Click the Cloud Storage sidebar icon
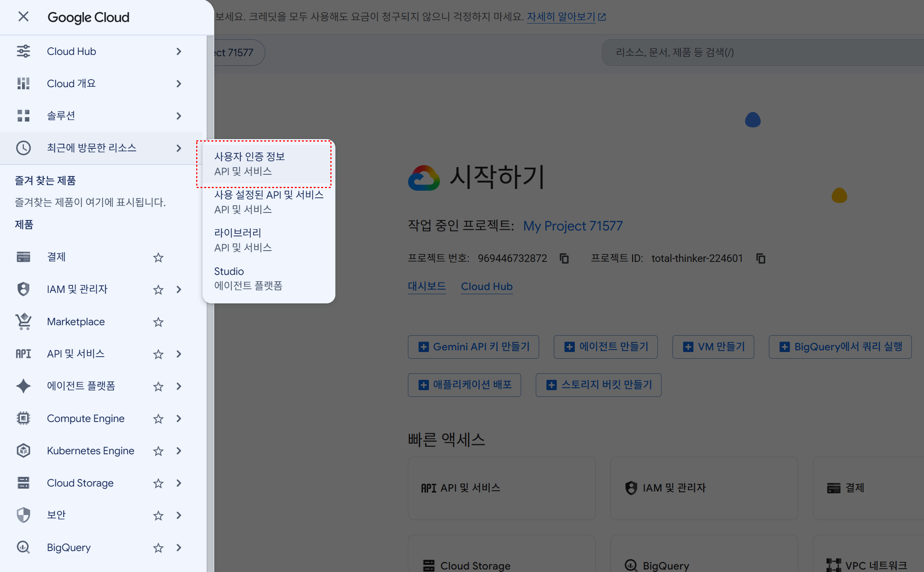 tap(23, 483)
